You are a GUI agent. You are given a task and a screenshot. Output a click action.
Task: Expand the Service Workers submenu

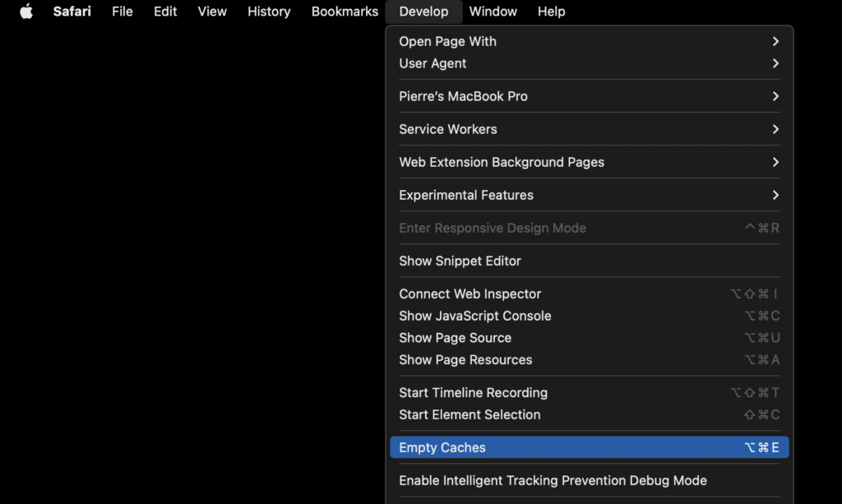[x=589, y=129]
